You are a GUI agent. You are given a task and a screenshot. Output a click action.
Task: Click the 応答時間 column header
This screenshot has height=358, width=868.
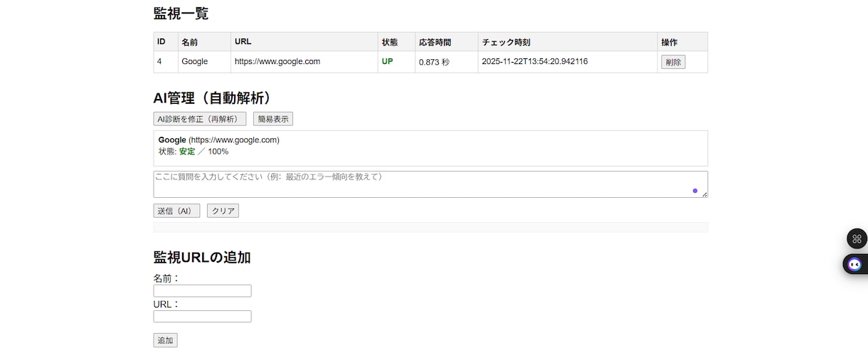click(x=447, y=41)
